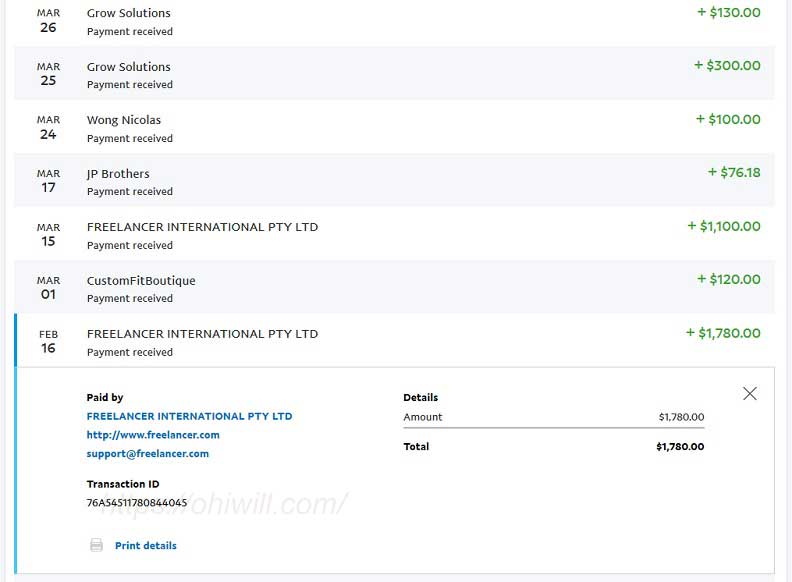Open Print details link
The height and width of the screenshot is (582, 792).
pos(145,546)
